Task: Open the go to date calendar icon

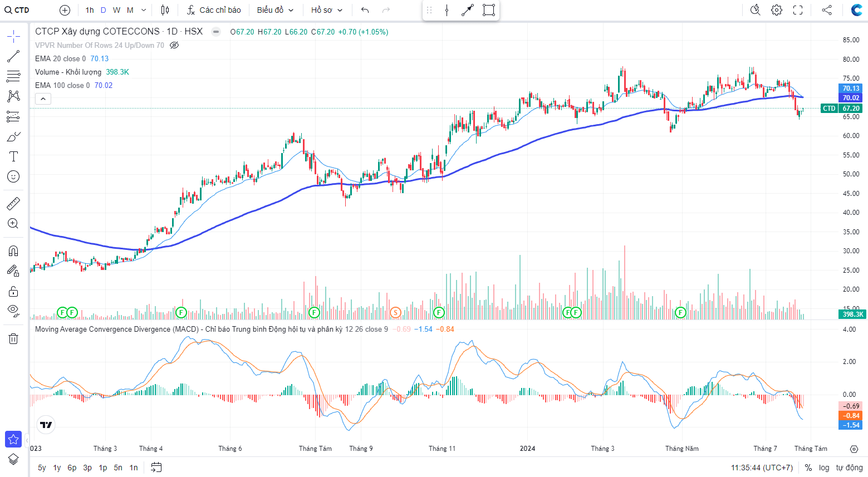Action: coord(156,468)
